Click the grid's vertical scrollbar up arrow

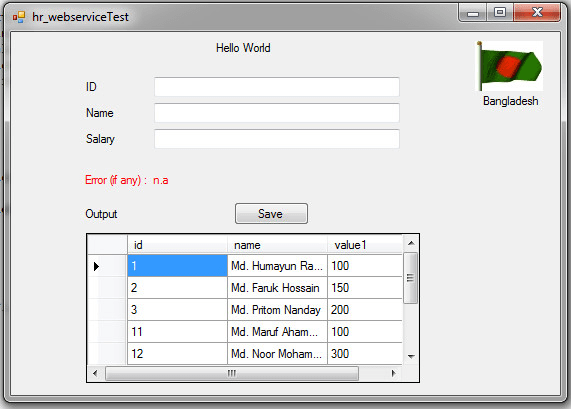click(411, 243)
